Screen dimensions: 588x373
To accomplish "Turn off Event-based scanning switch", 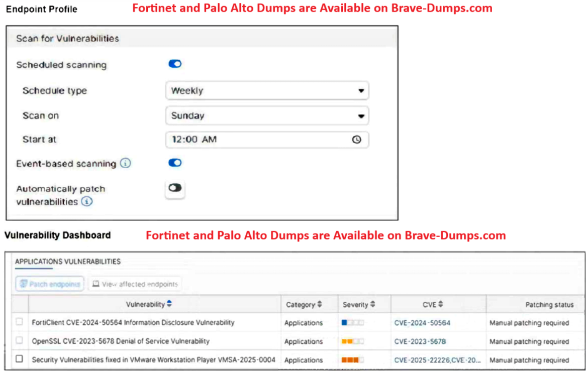I will (175, 163).
